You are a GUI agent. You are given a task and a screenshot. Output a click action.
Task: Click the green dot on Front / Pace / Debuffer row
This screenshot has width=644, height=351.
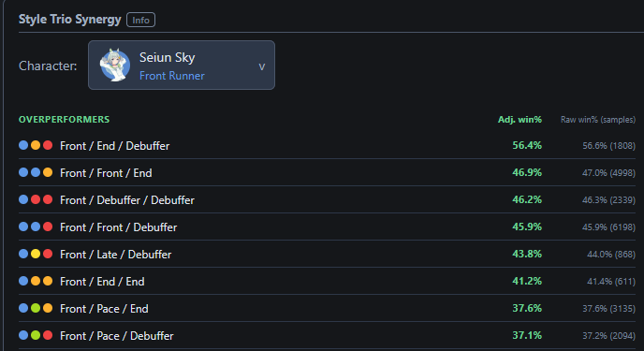pyautogui.click(x=36, y=335)
